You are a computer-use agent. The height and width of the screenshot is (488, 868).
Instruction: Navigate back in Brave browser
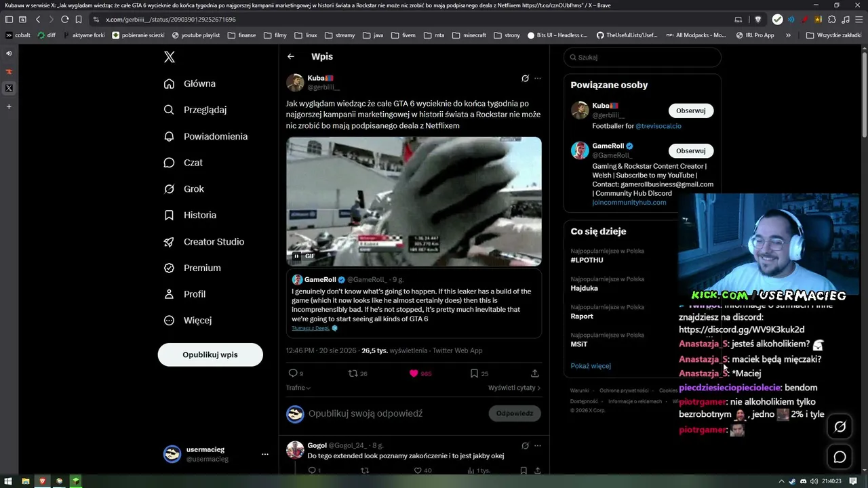click(38, 20)
